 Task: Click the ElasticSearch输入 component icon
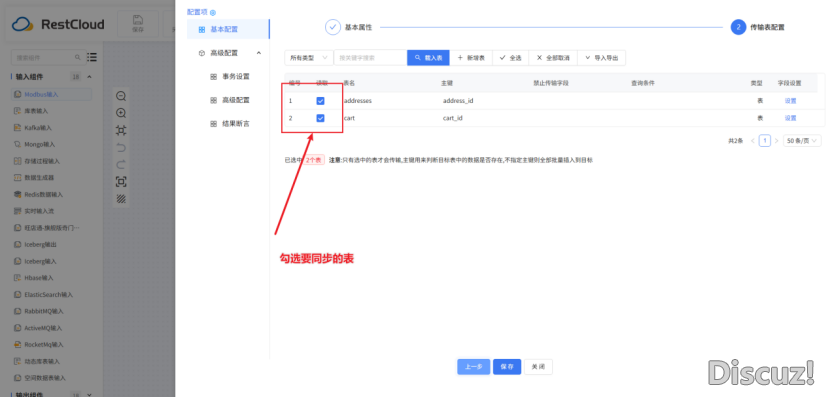pos(17,294)
